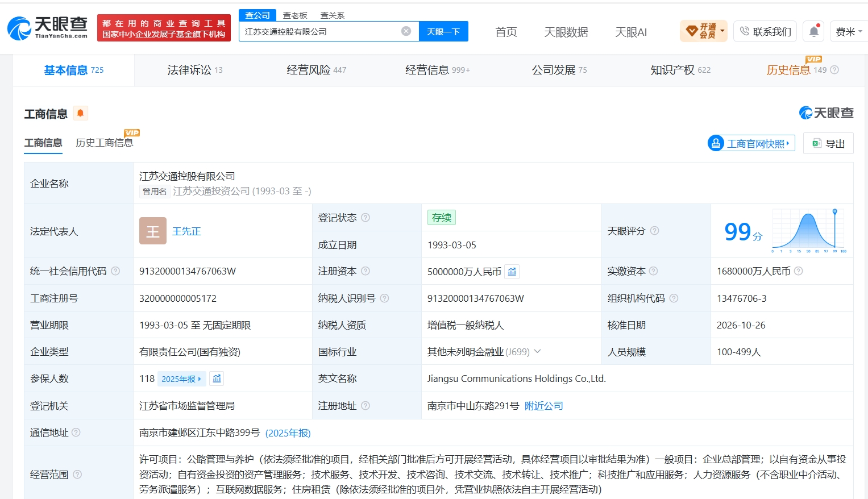
Task: Switch to the 法律诉讼 tab
Action: click(x=195, y=70)
